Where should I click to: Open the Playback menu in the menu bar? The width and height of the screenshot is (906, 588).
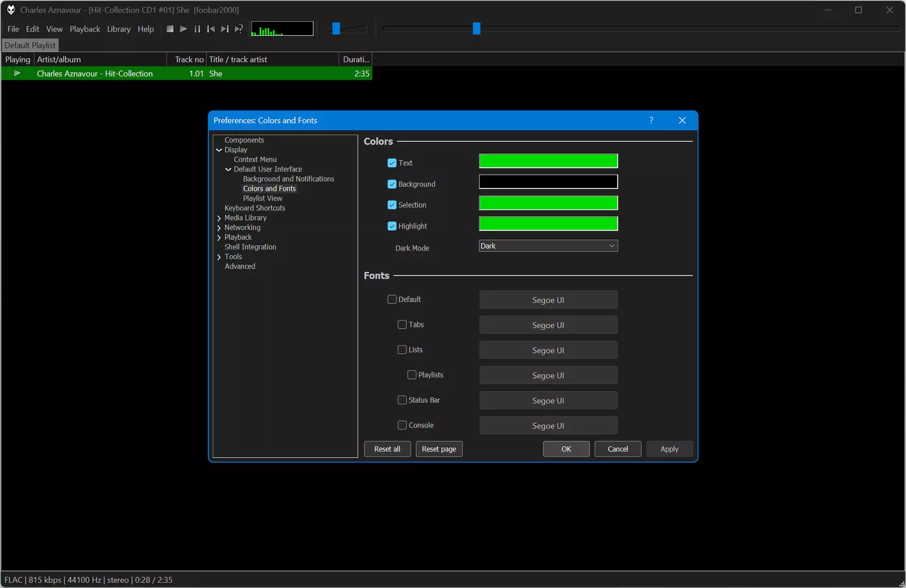pos(85,29)
